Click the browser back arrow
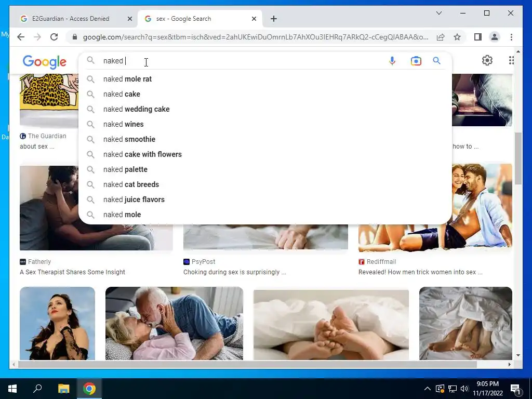 [21, 37]
